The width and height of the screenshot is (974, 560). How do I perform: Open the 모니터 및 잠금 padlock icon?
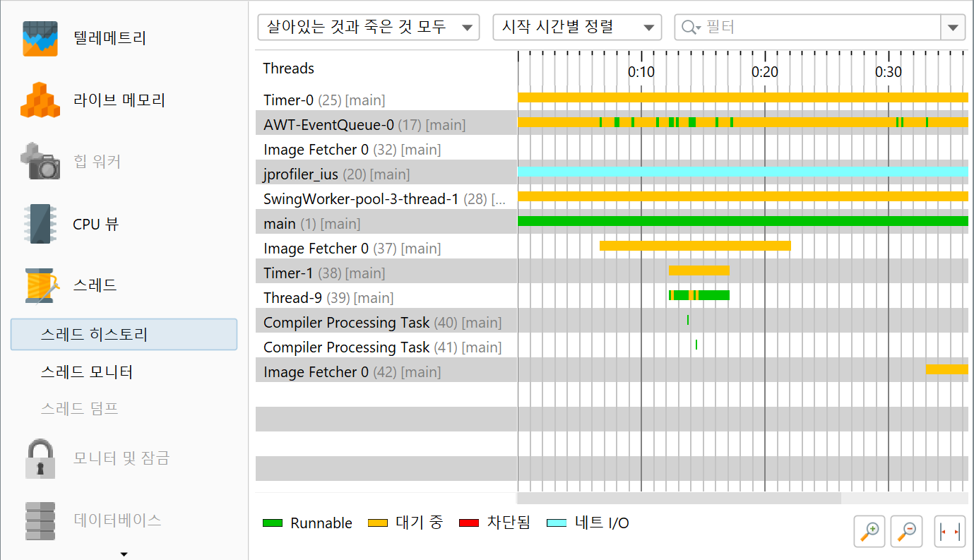40,459
